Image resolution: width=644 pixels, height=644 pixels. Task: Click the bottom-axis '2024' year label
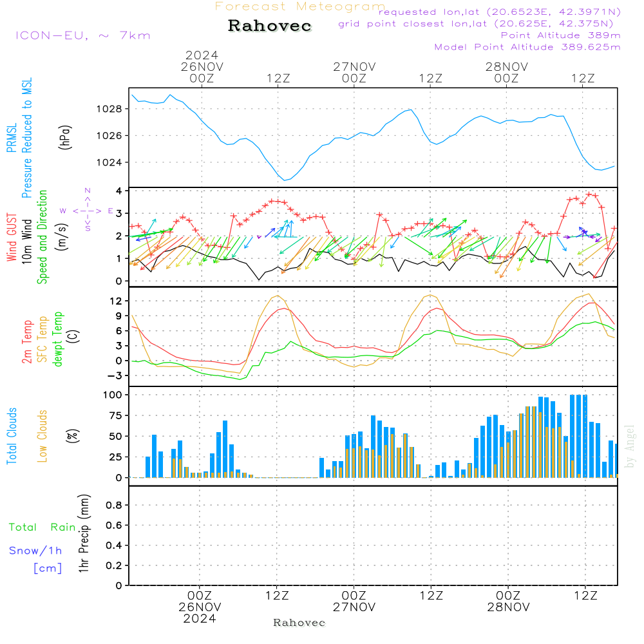[200, 619]
